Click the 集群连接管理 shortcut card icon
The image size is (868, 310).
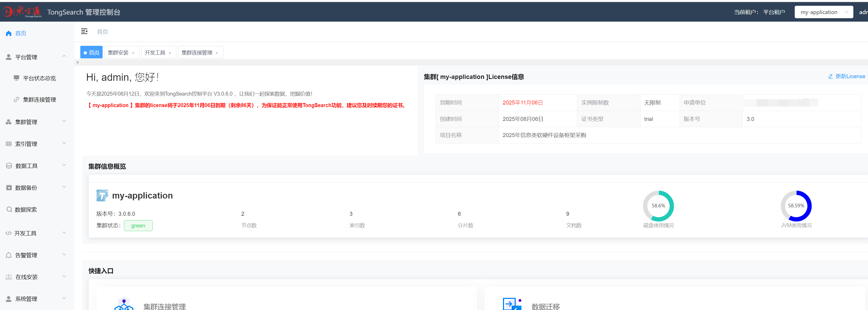pyautogui.click(x=124, y=304)
